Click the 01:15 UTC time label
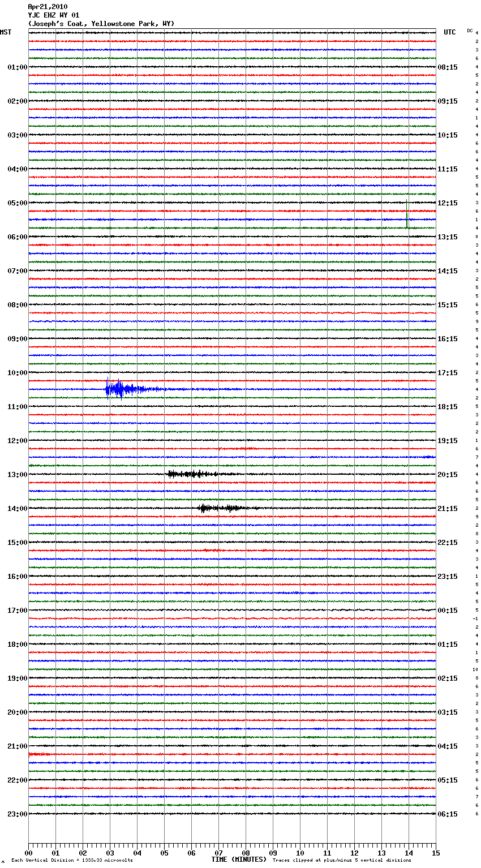 click(448, 644)
